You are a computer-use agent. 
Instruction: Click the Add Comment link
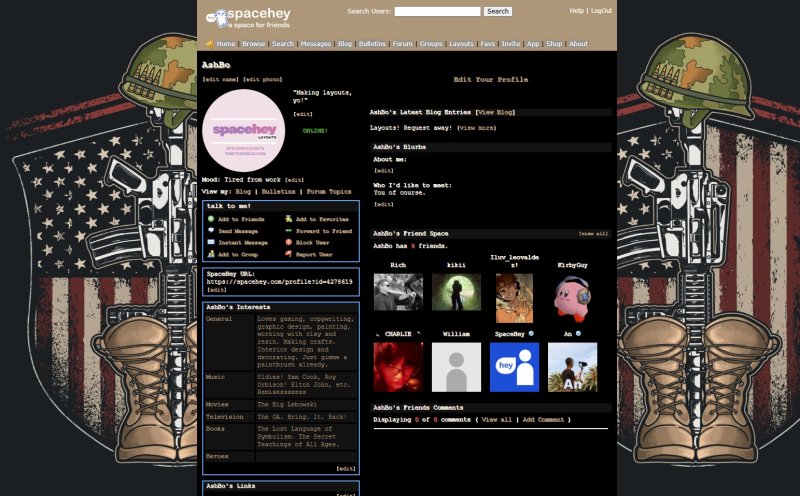click(x=543, y=420)
